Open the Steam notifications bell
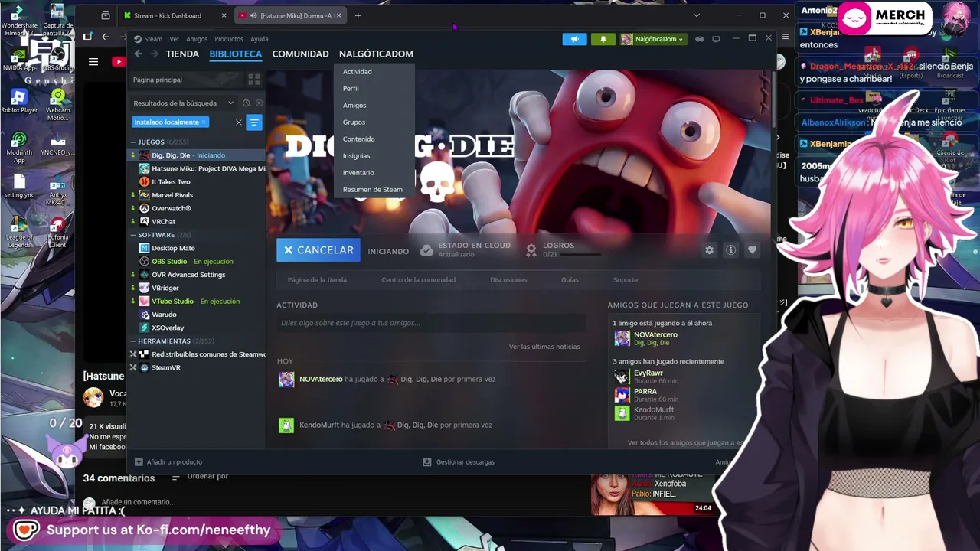Image resolution: width=980 pixels, height=551 pixels. coord(603,39)
